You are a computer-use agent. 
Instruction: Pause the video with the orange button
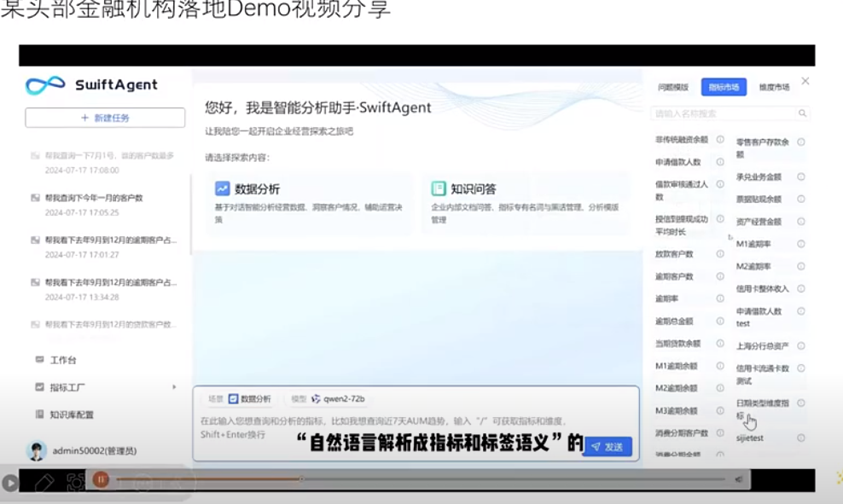pyautogui.click(x=101, y=479)
